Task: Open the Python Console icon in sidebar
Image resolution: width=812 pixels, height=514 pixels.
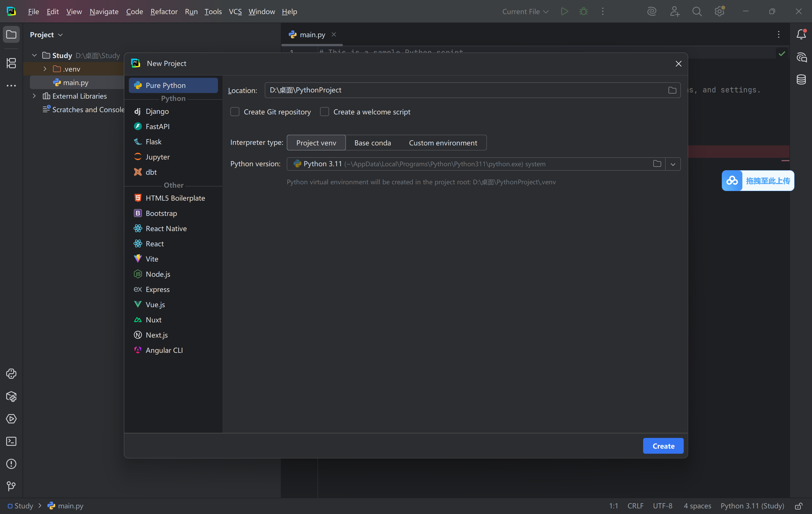Action: coord(11,373)
